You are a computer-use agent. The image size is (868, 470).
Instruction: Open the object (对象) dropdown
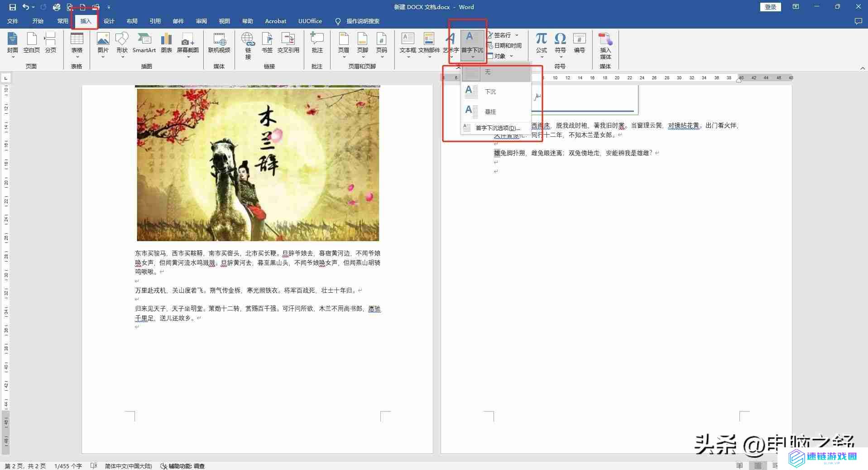point(500,56)
